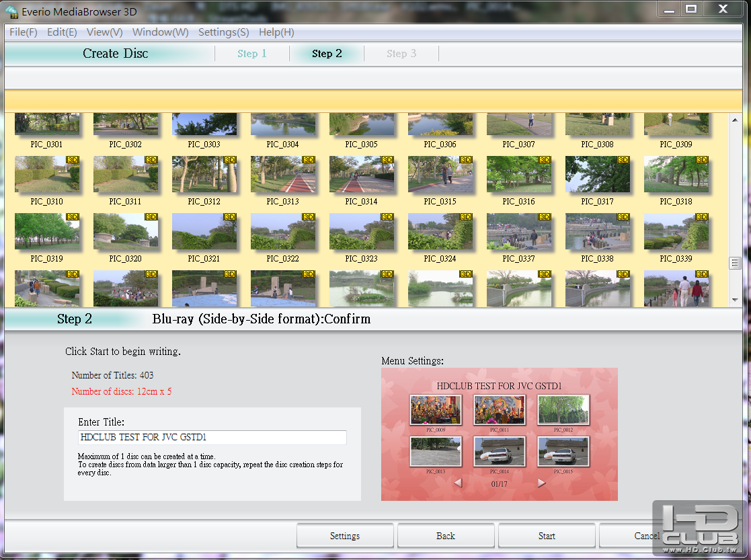751x560 pixels.
Task: Click the Settings button at bottom
Action: 345,536
